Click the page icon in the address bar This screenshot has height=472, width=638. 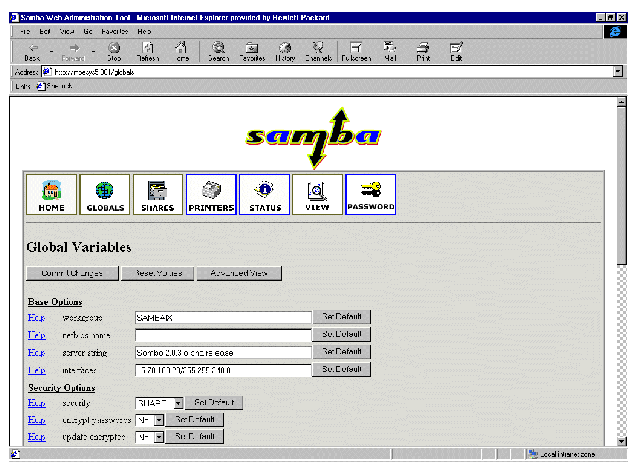(x=47, y=72)
